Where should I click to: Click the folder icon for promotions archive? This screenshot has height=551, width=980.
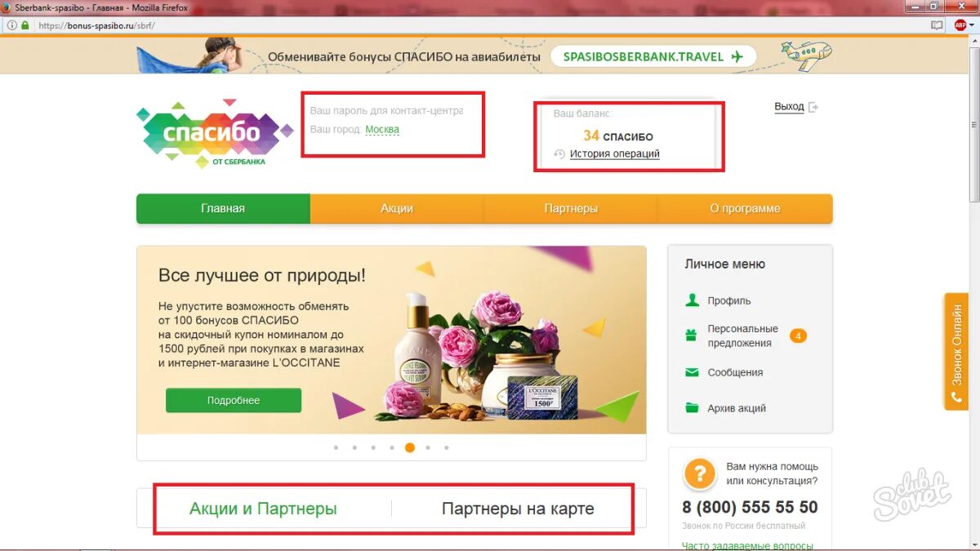pyautogui.click(x=692, y=408)
